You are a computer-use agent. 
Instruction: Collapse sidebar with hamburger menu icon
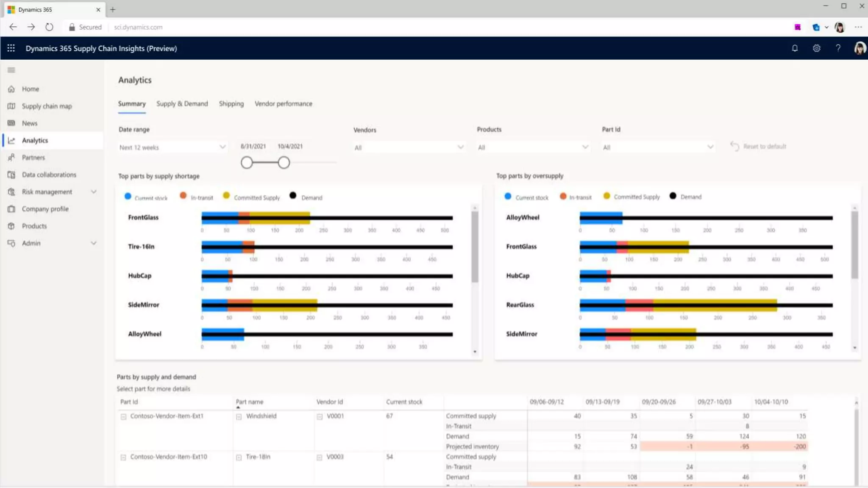pos(11,70)
